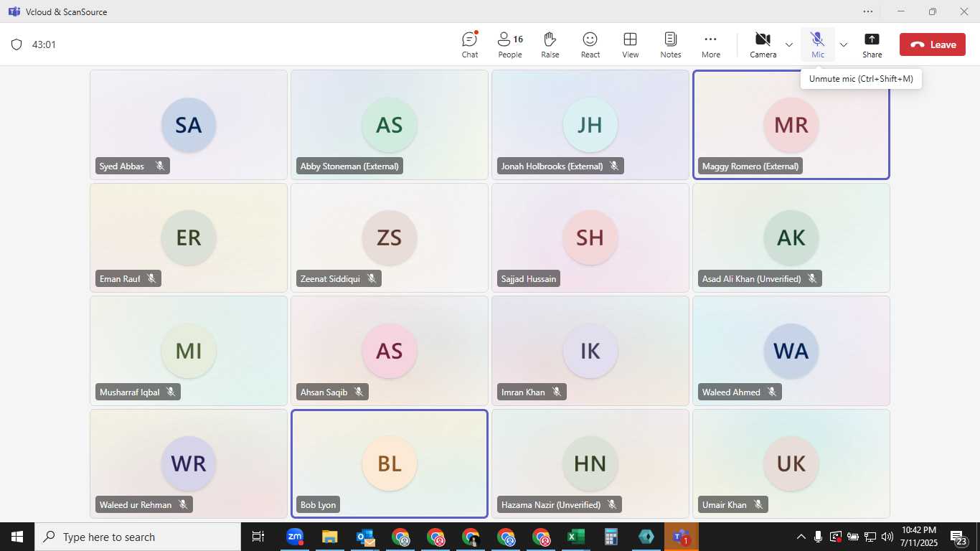Unmute the Mic in the toolbar
The image size is (980, 551).
tap(818, 44)
